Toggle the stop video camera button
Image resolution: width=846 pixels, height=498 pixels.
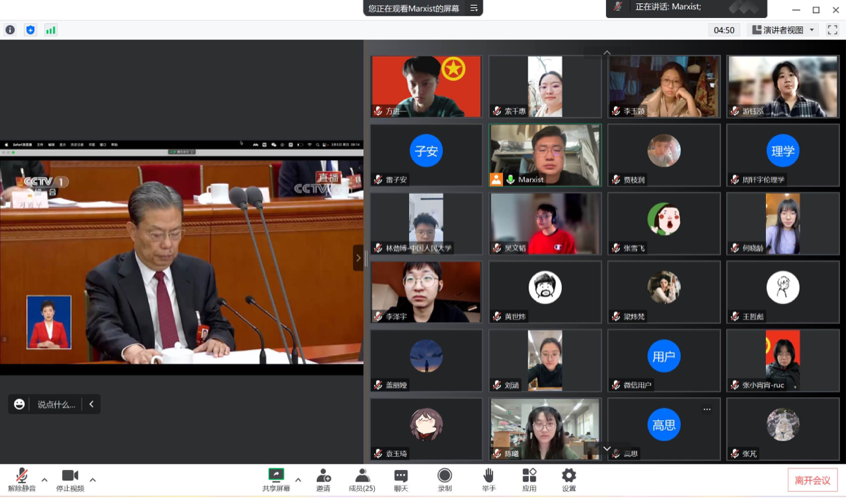(69, 477)
